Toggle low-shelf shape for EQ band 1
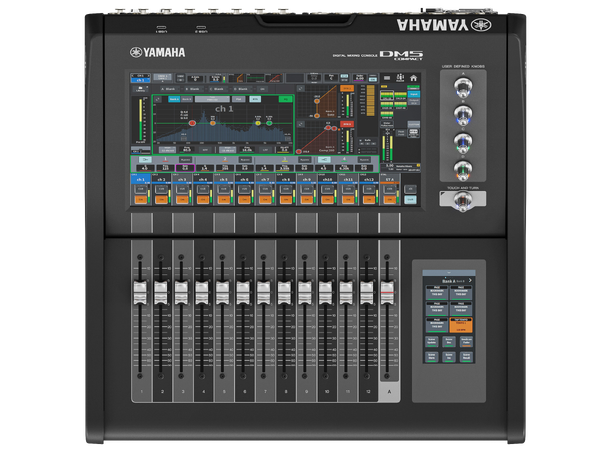Viewport: 610px width, 450px height. [x=145, y=159]
